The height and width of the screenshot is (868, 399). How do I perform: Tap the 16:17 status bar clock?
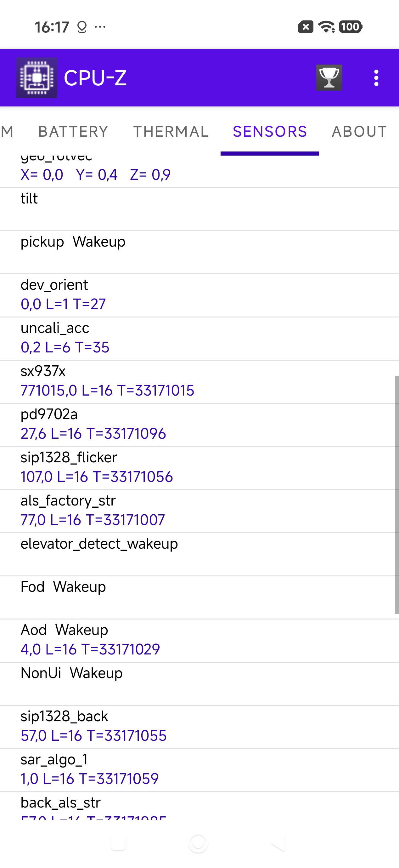tap(52, 27)
